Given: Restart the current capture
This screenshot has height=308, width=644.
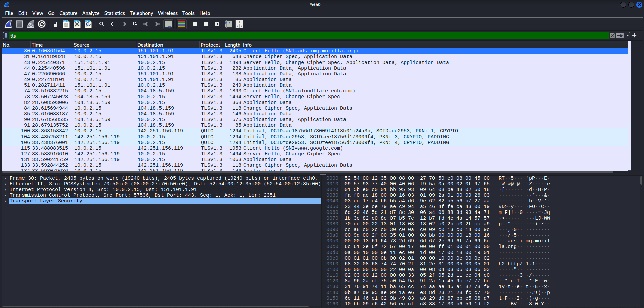Looking at the screenshot, I should pos(31,24).
